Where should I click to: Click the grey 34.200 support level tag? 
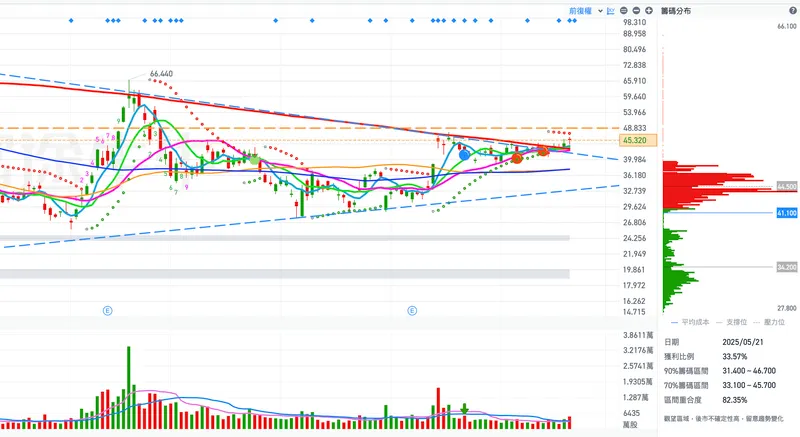point(787,267)
